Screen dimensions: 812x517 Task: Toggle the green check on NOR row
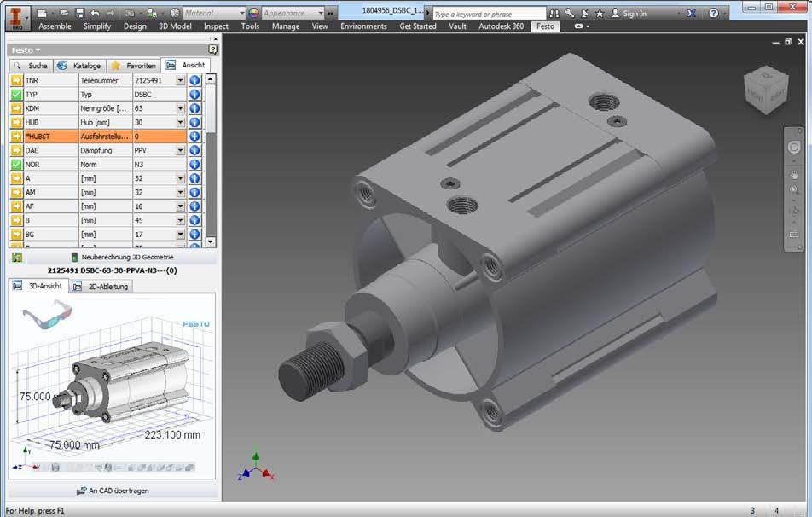[x=16, y=164]
